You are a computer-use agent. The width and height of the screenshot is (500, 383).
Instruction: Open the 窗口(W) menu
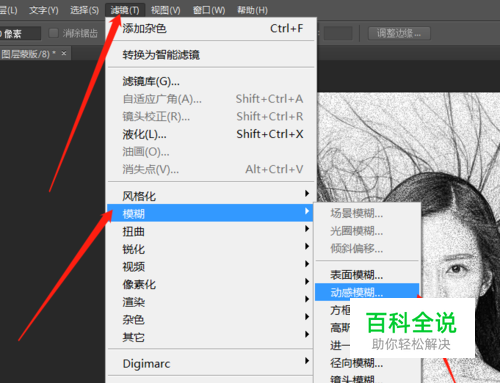[x=209, y=10]
